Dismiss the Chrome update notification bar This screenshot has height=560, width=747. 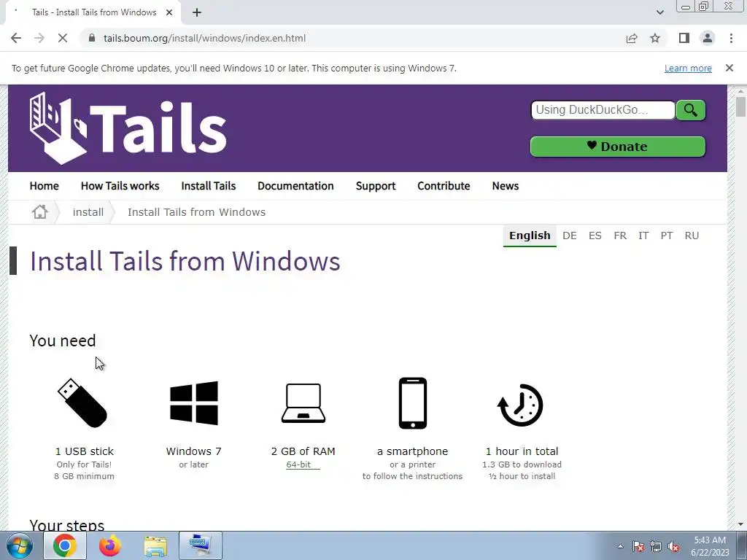click(x=729, y=68)
